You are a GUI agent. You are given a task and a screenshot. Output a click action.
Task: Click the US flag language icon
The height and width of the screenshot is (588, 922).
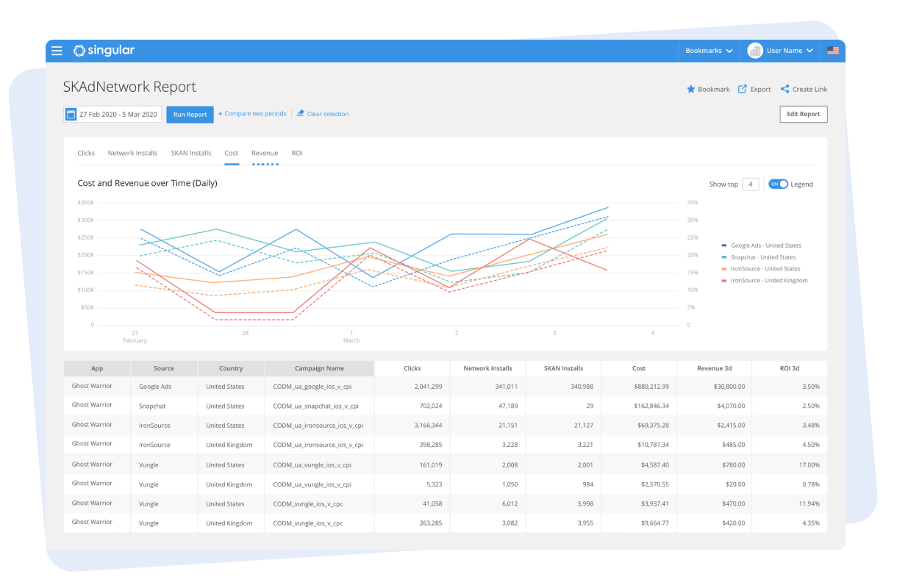[833, 51]
